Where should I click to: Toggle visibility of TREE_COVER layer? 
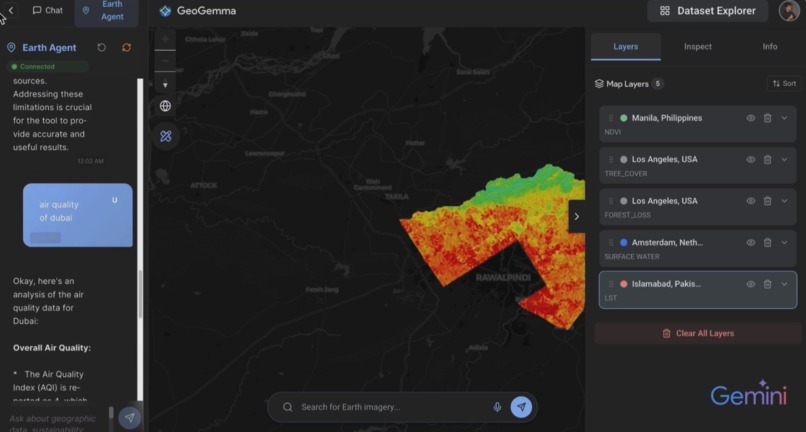coord(750,160)
